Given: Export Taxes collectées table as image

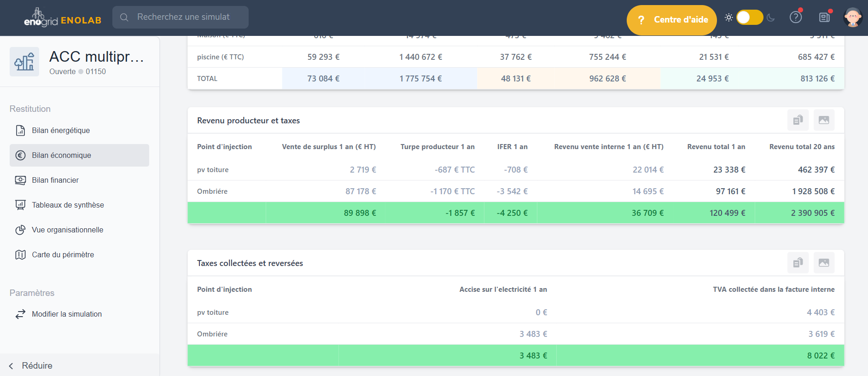Looking at the screenshot, I should [x=824, y=263].
